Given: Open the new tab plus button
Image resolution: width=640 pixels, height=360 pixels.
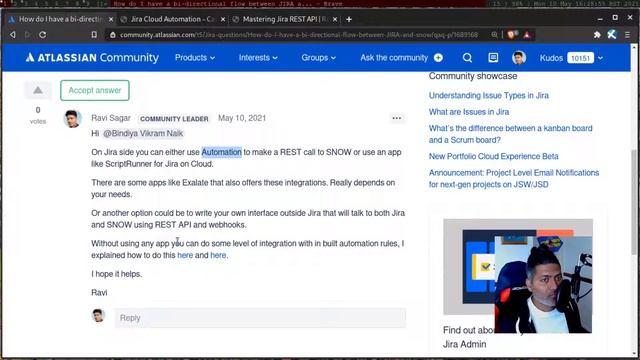Looking at the screenshot, I should (349, 19).
